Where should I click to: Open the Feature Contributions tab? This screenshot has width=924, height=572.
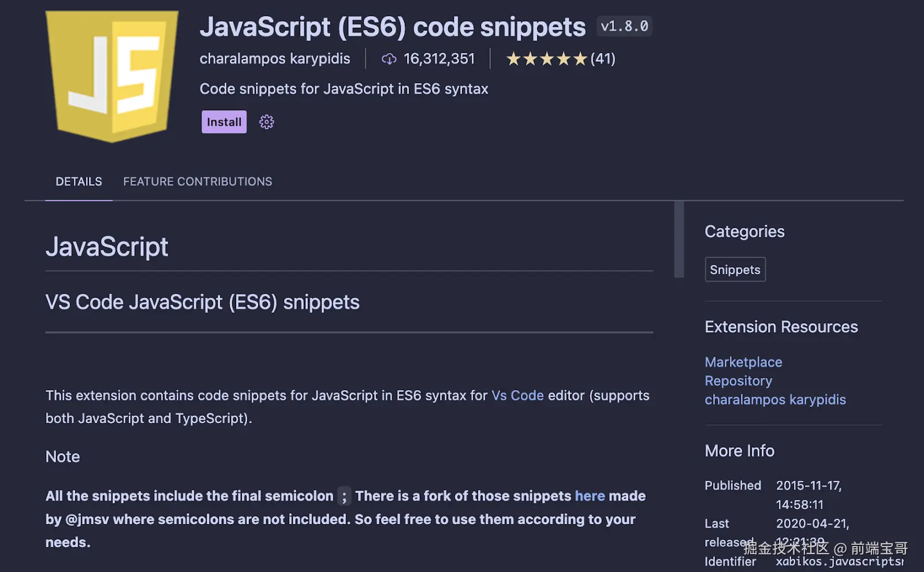coord(198,182)
